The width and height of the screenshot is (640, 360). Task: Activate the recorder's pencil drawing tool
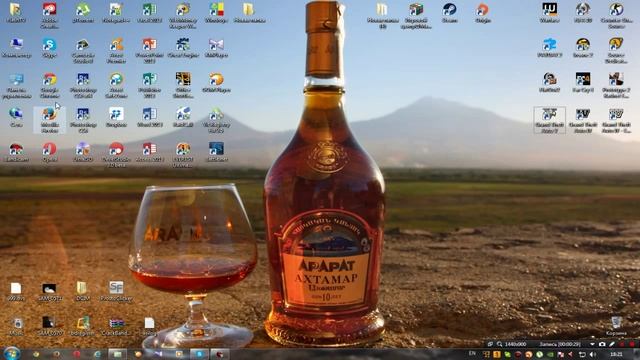tap(612, 344)
